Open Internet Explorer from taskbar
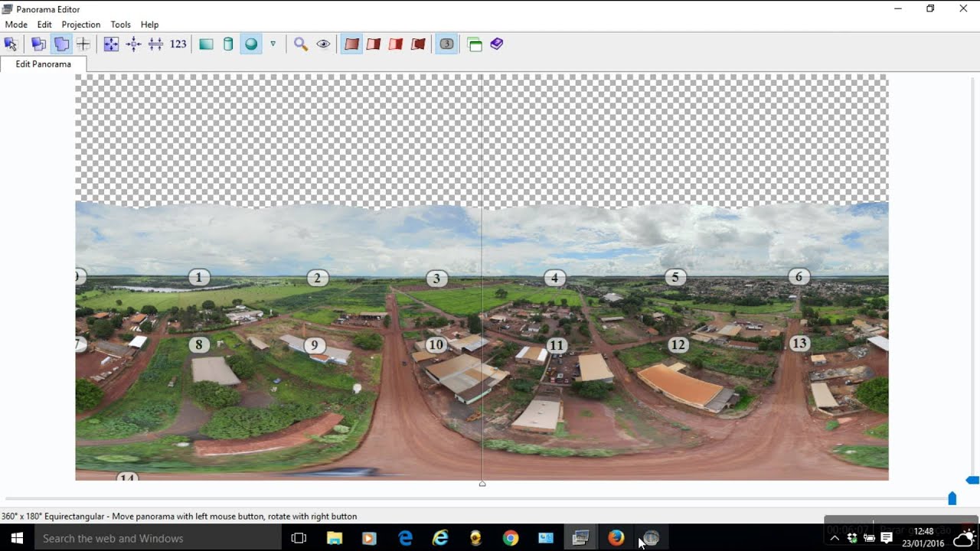This screenshot has width=980, height=551. tap(440, 538)
